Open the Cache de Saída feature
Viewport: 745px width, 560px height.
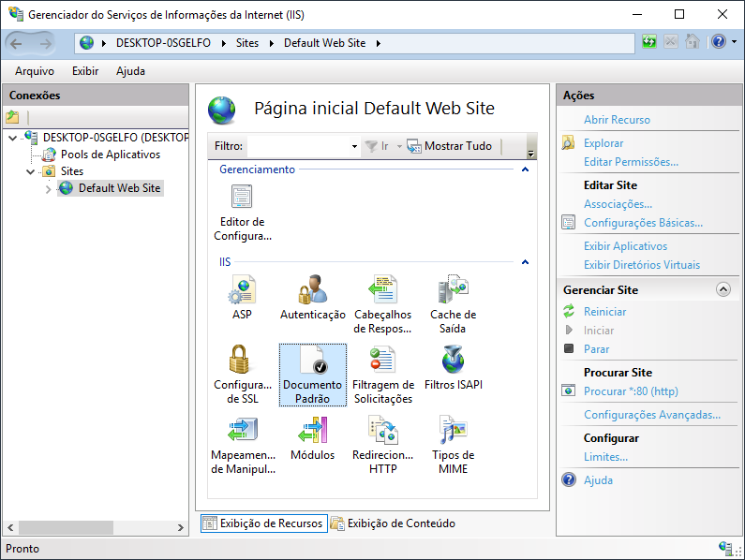pyautogui.click(x=453, y=292)
